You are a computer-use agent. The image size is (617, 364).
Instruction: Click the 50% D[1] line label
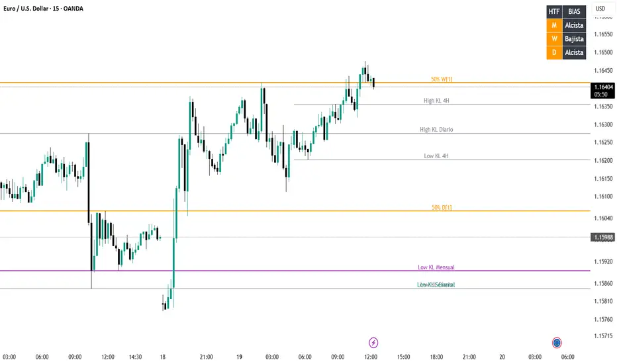[442, 208]
